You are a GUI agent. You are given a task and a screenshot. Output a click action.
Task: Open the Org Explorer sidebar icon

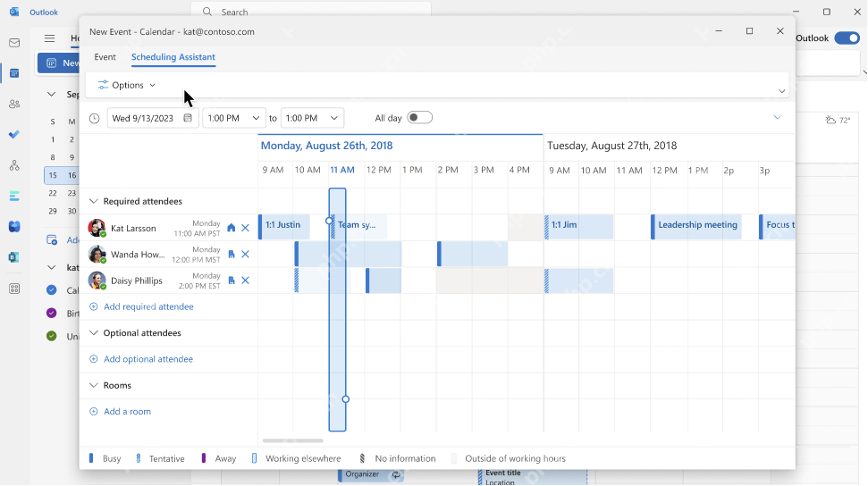tap(14, 165)
